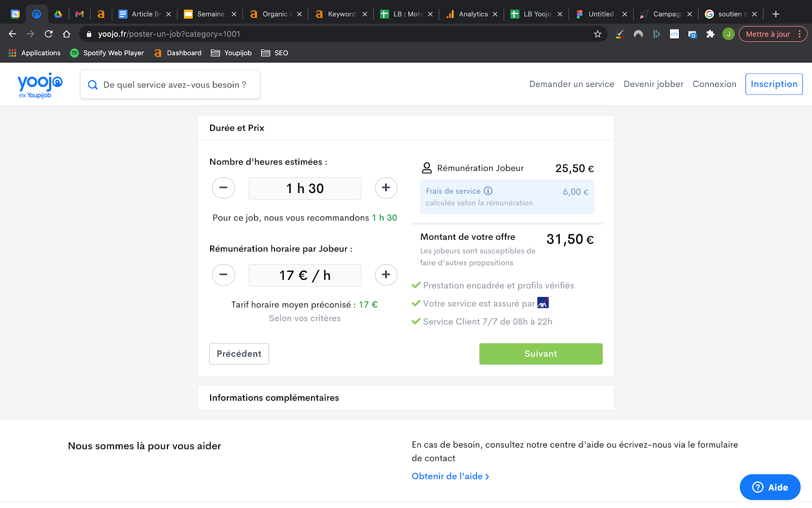Switch to the Gmail tab

tap(80, 14)
